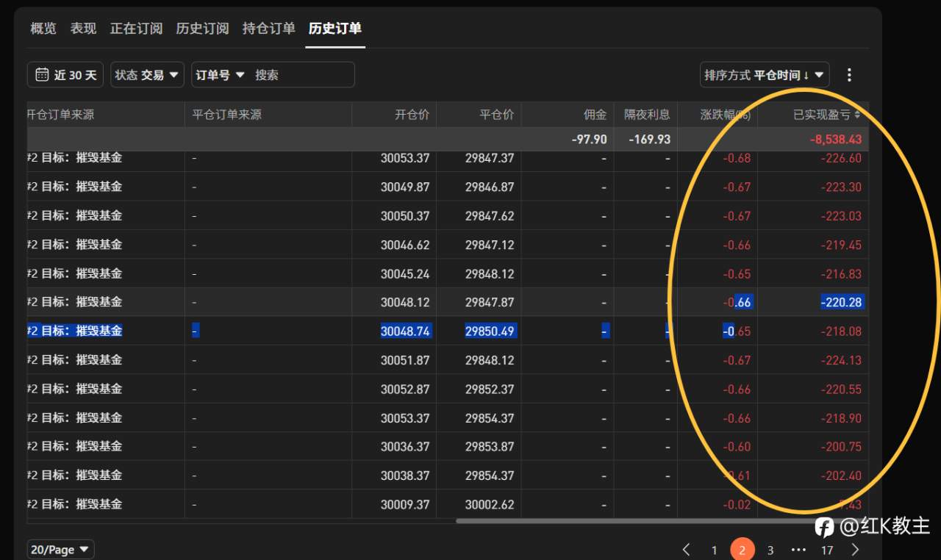The height and width of the screenshot is (560, 941).
Task: Select current page 2 button
Action: coord(743,550)
